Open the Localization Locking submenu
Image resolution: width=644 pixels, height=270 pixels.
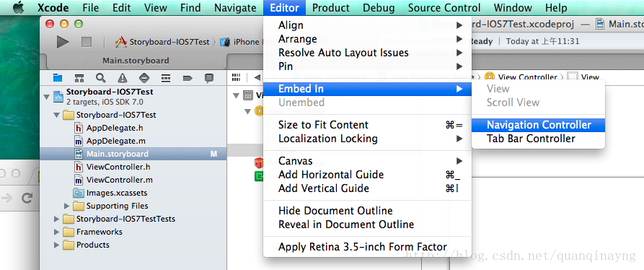367,139
